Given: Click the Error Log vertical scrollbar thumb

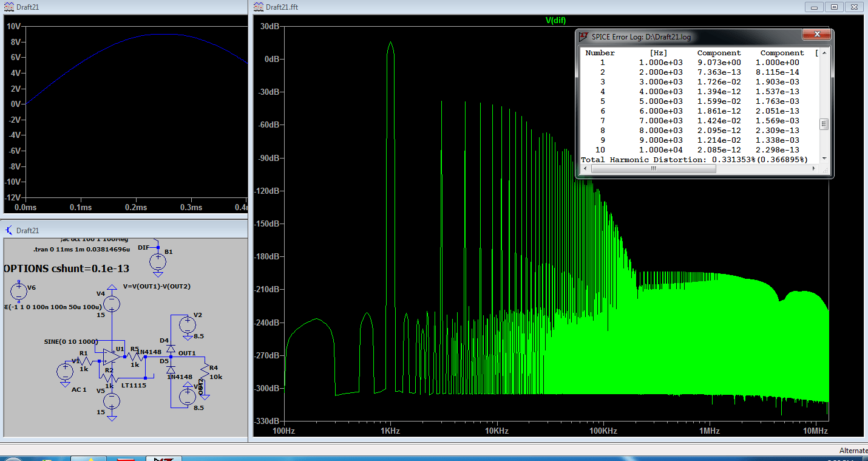Looking at the screenshot, I should pyautogui.click(x=824, y=124).
